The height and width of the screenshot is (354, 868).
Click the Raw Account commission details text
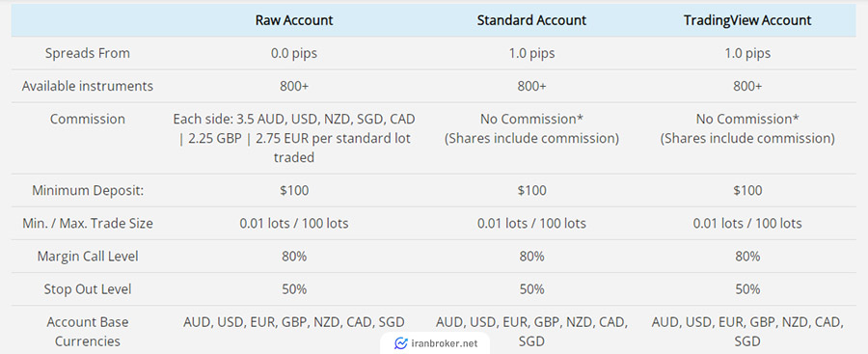294,139
